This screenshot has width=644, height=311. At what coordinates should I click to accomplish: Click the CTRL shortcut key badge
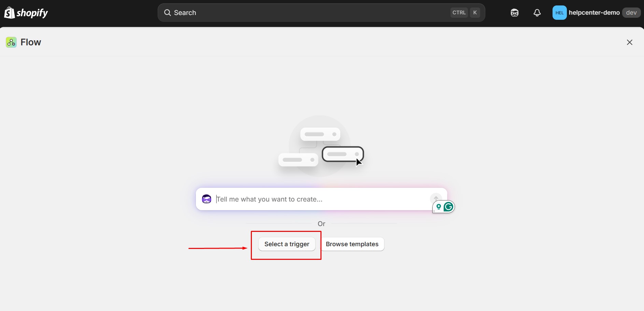pyautogui.click(x=459, y=13)
